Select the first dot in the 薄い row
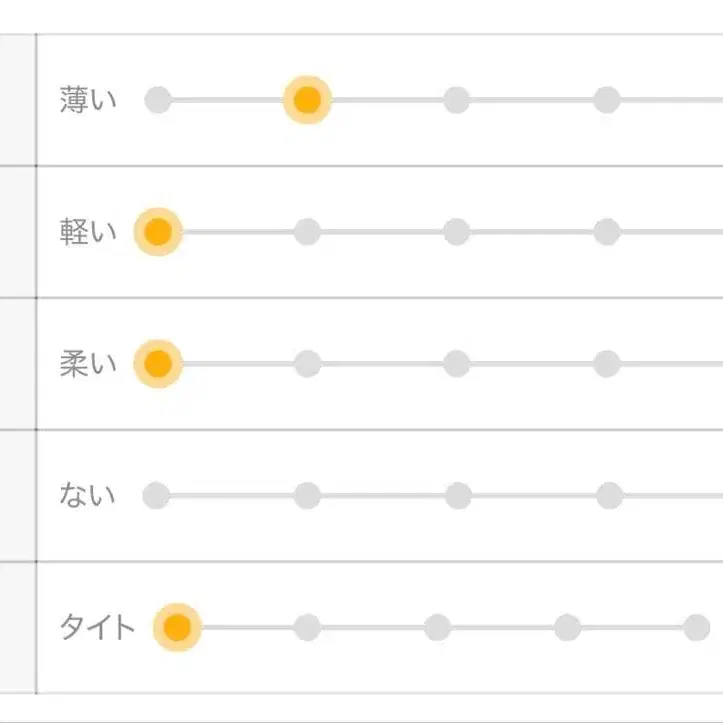Image resolution: width=723 pixels, height=723 pixels. tap(158, 100)
